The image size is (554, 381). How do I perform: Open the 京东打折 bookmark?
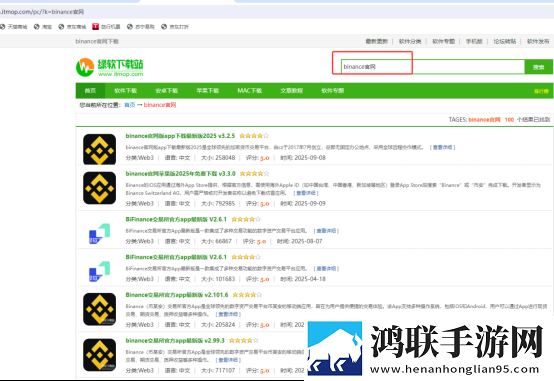[x=175, y=27]
